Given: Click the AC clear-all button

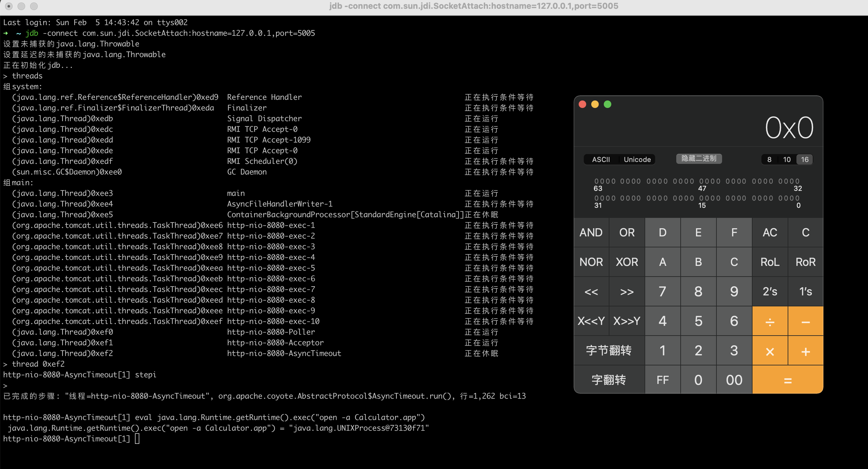Looking at the screenshot, I should coord(769,232).
